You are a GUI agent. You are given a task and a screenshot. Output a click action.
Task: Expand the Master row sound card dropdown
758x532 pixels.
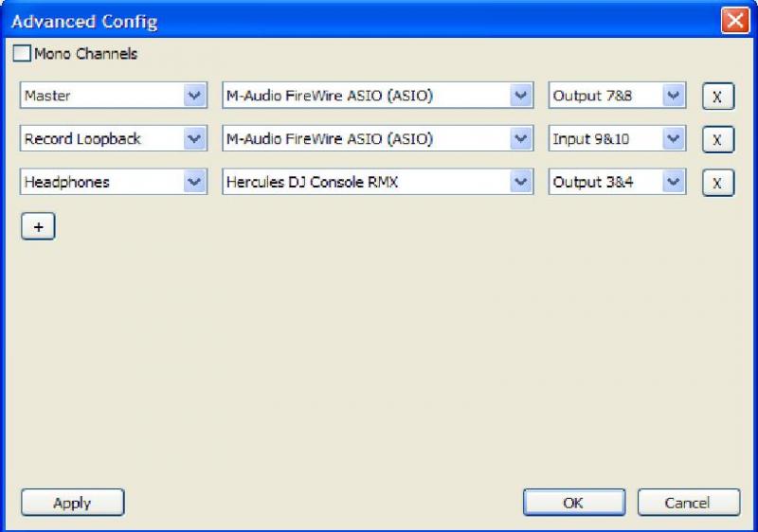[377, 95]
